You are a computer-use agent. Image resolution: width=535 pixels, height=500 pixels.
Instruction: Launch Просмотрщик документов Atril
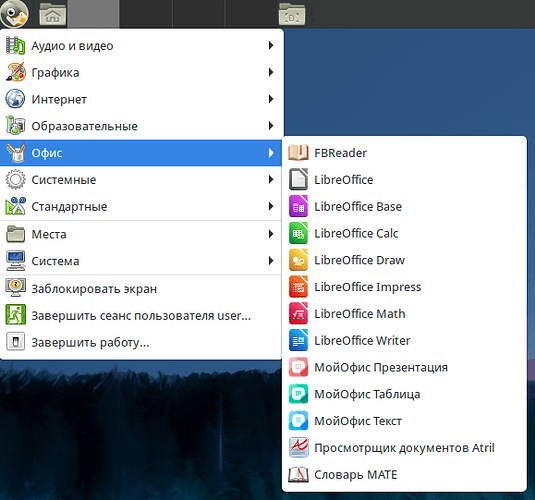404,447
